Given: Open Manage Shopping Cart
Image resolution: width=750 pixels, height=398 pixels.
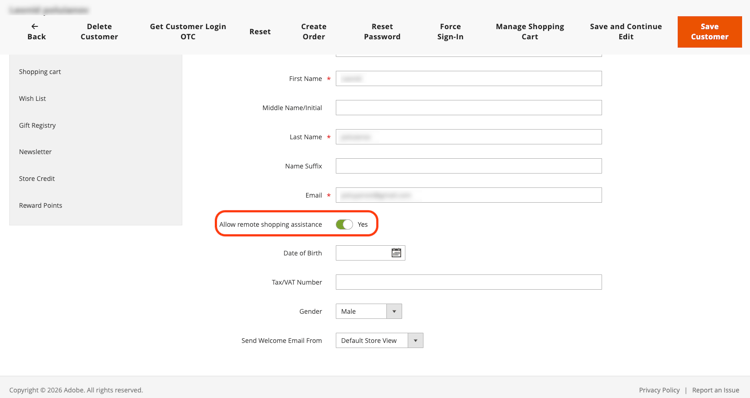Looking at the screenshot, I should coord(529,32).
